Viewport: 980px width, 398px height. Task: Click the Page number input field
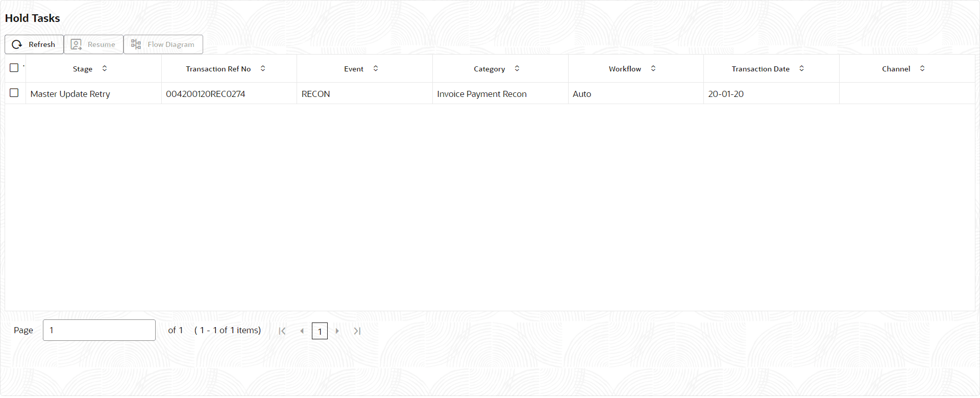[x=99, y=330]
